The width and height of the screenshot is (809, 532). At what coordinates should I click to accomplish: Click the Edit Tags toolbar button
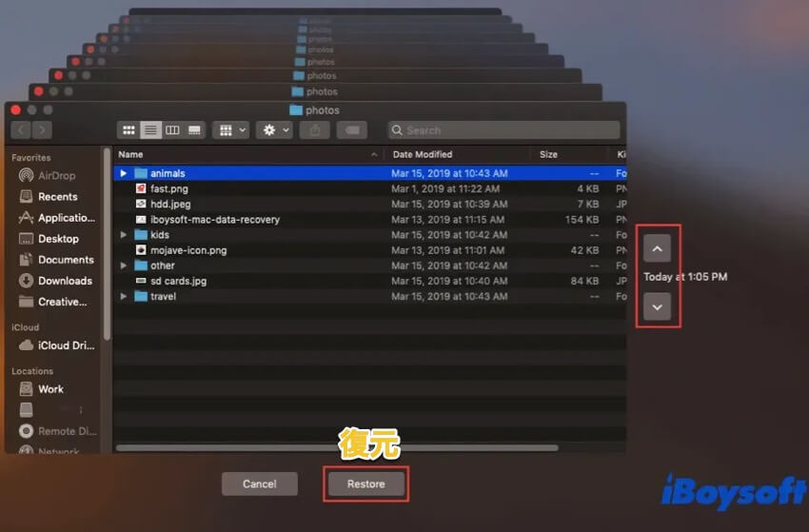tap(352, 129)
